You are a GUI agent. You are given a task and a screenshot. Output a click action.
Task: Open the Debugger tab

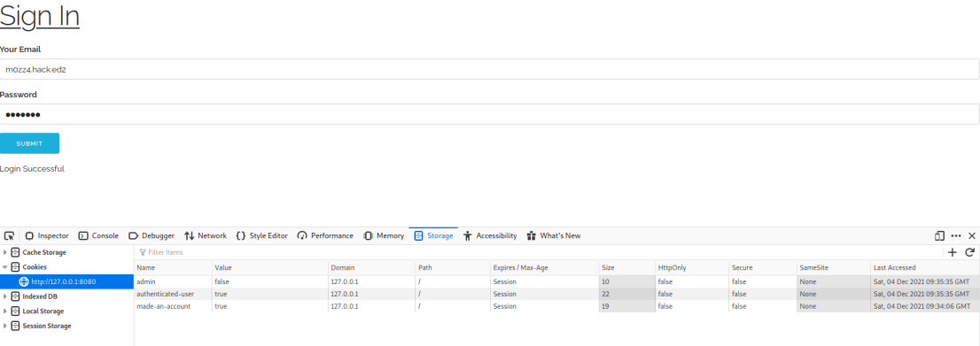pyautogui.click(x=152, y=236)
